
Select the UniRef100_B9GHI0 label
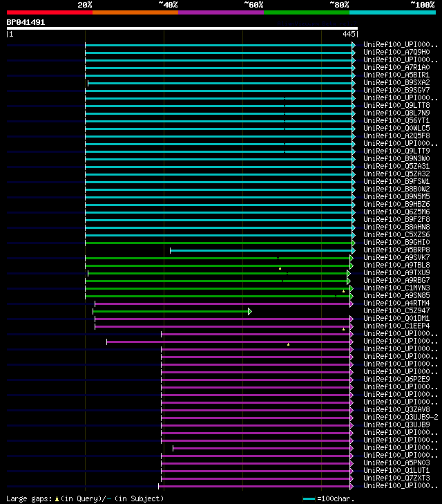pyautogui.click(x=396, y=242)
